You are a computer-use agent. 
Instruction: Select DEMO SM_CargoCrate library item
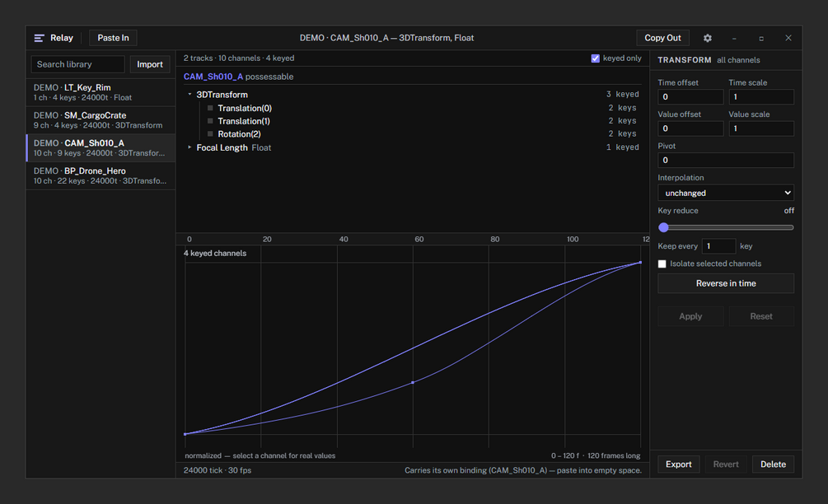tap(101, 120)
